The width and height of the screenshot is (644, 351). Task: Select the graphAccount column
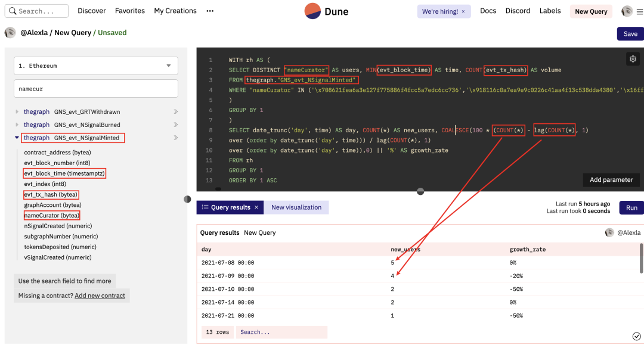click(x=52, y=205)
